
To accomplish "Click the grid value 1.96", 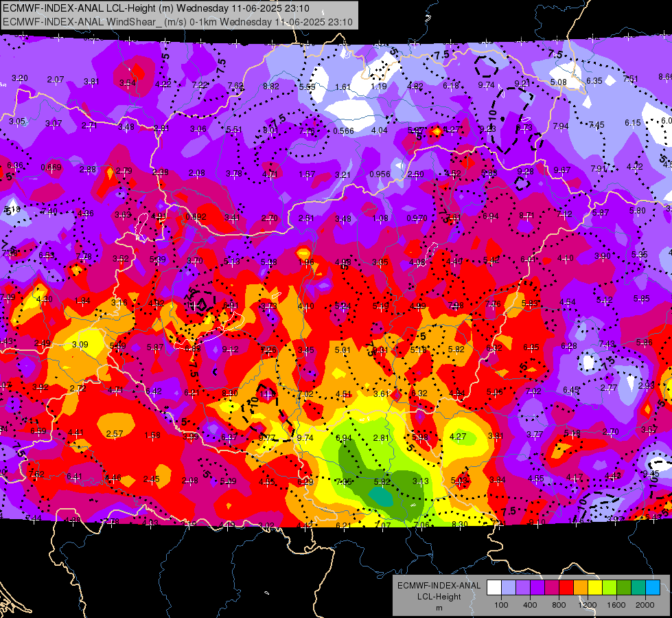I will coord(306,262).
